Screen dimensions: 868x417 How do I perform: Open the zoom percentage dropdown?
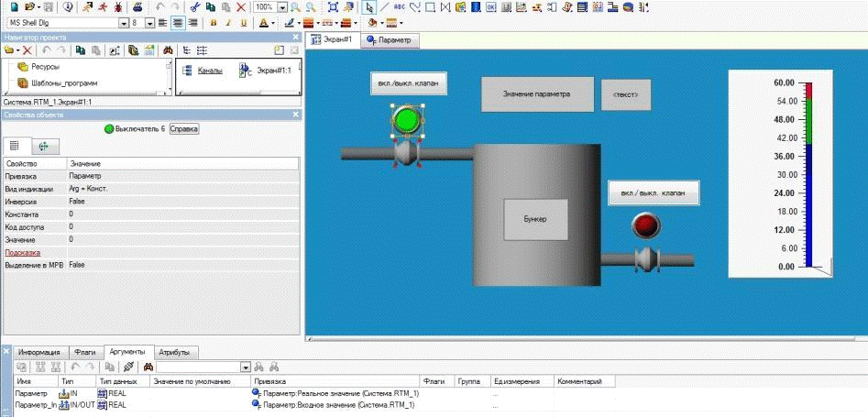click(x=281, y=6)
